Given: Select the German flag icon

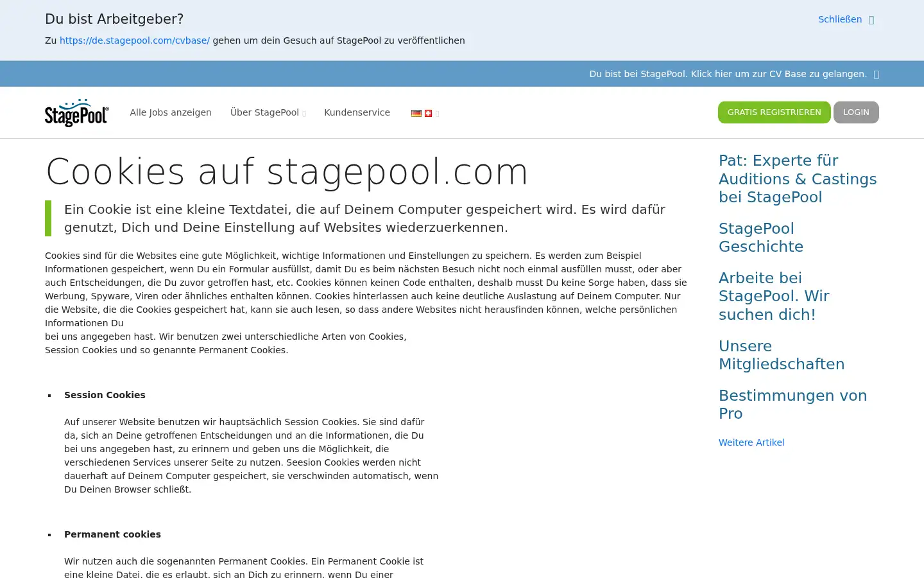Looking at the screenshot, I should [x=416, y=113].
